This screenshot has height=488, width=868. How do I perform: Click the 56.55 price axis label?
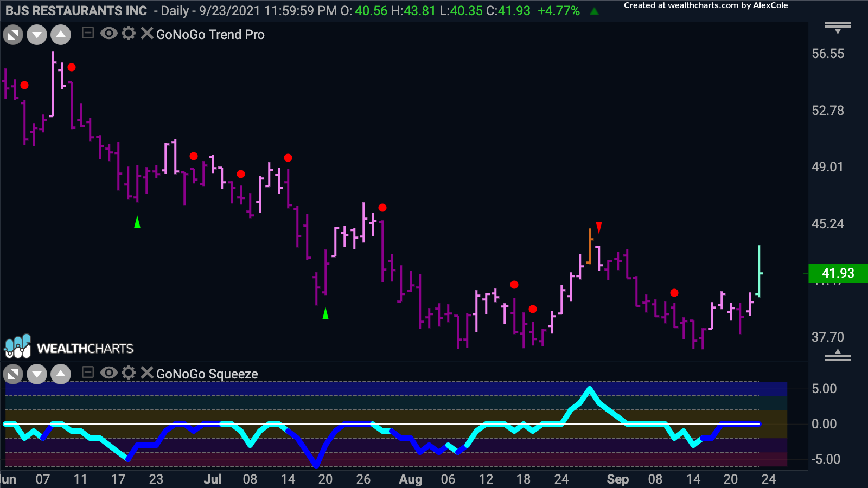(828, 54)
